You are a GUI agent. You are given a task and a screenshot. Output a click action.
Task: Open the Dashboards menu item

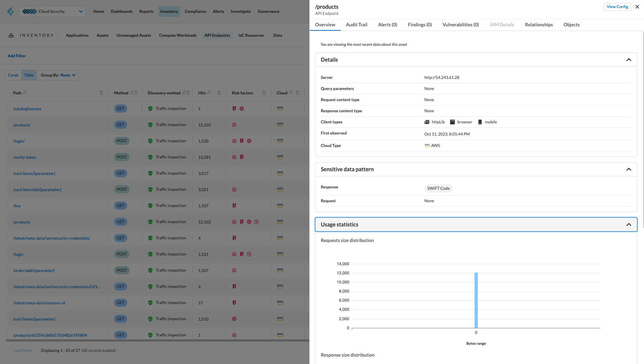[122, 11]
